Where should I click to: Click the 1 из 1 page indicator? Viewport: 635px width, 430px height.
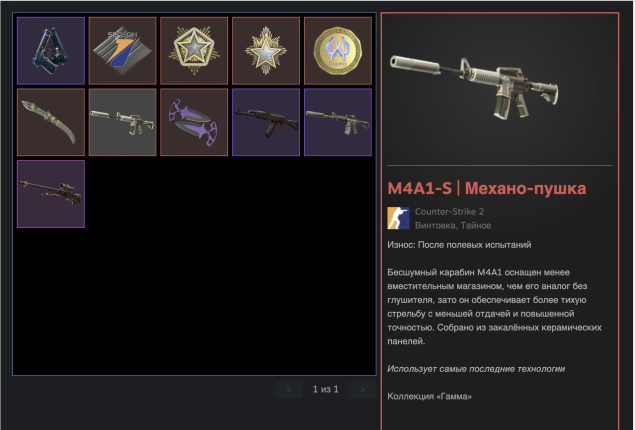(325, 390)
